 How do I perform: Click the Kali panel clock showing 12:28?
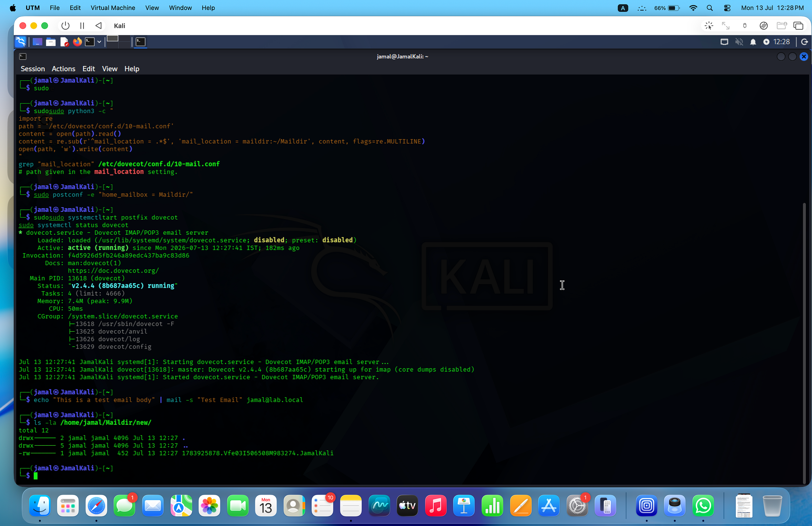pyautogui.click(x=782, y=42)
